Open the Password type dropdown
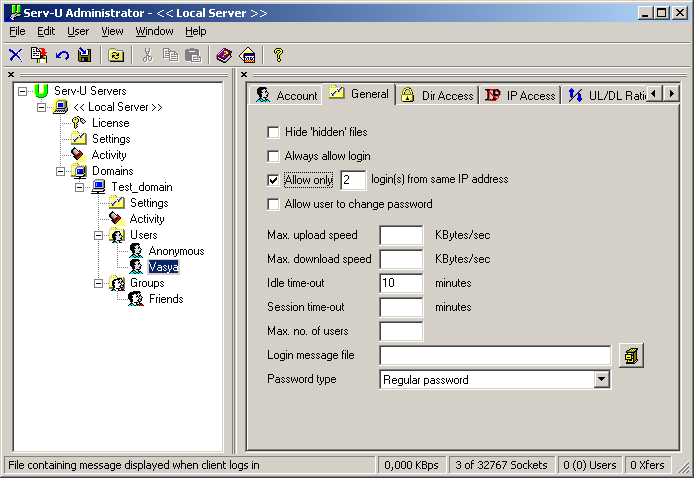This screenshot has height=478, width=694. click(x=601, y=379)
